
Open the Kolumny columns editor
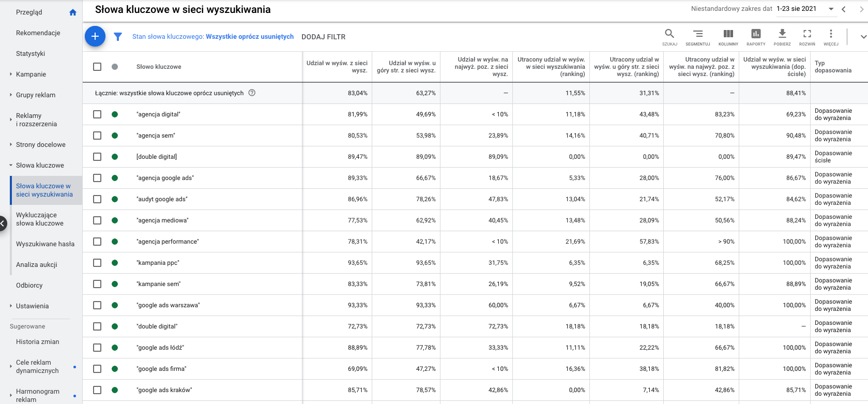pyautogui.click(x=728, y=37)
